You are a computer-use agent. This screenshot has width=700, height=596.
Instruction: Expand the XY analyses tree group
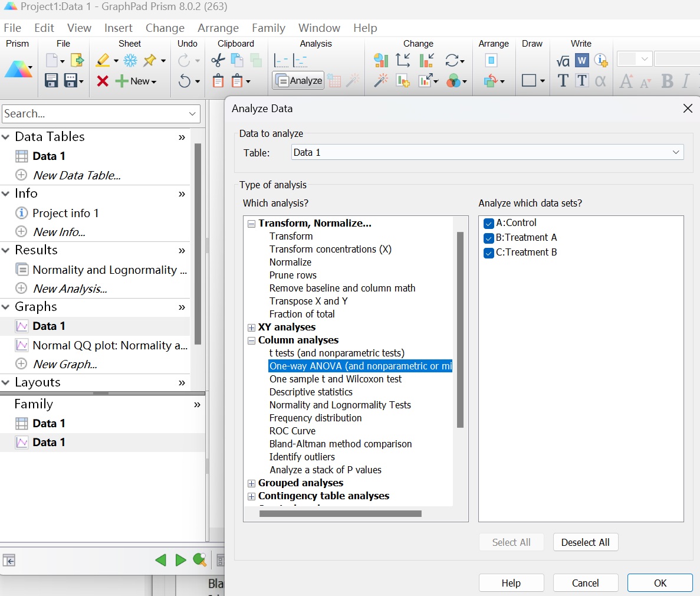[x=252, y=328]
